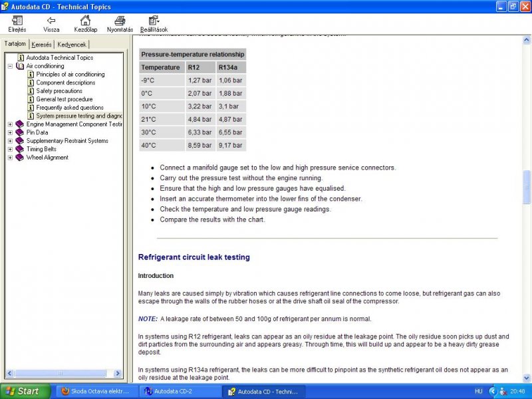532x399 pixels.
Task: Click page icon beside Component descriptions
Action: [x=31, y=82]
